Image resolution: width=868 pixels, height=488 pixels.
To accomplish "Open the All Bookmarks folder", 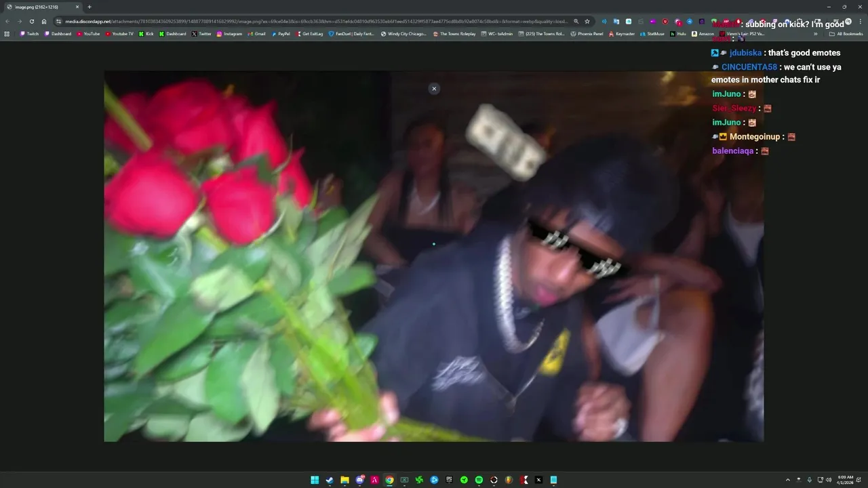I will point(846,33).
